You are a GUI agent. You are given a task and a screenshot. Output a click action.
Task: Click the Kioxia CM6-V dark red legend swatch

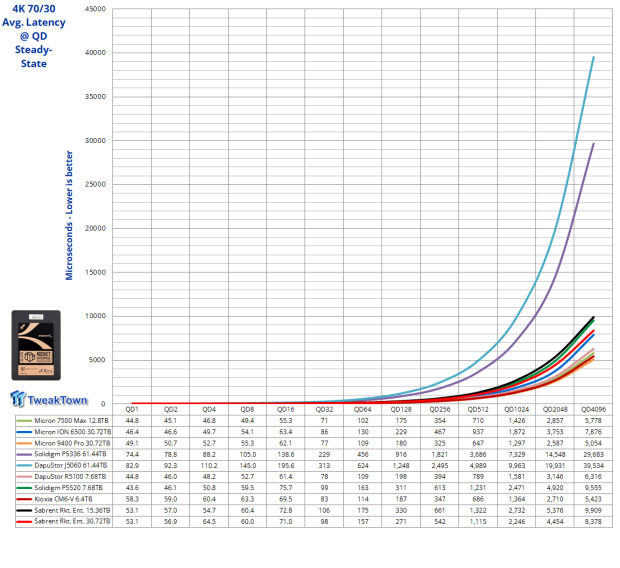(24, 499)
